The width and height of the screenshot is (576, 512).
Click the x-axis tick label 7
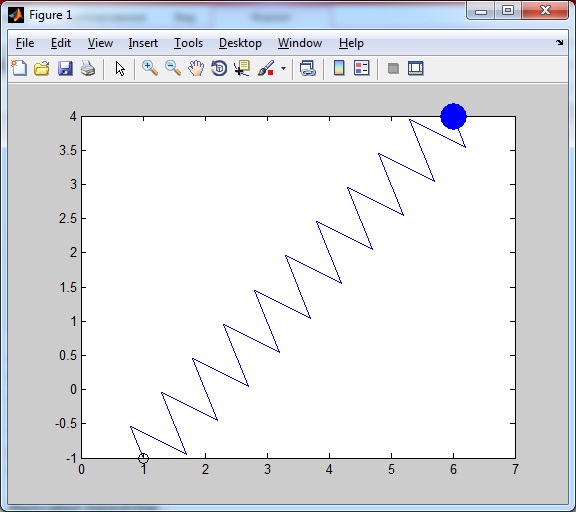pos(515,469)
